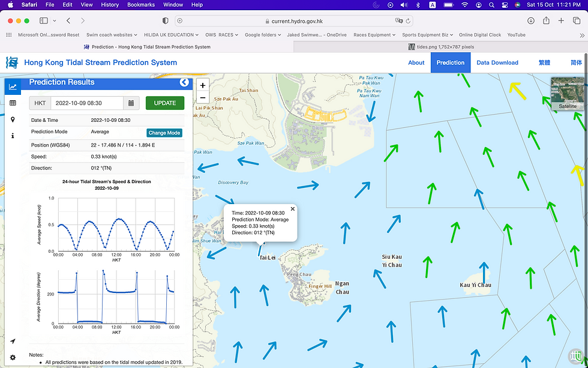Open the Safari share menu
Screen dimensions: 588x368
(x=546, y=20)
